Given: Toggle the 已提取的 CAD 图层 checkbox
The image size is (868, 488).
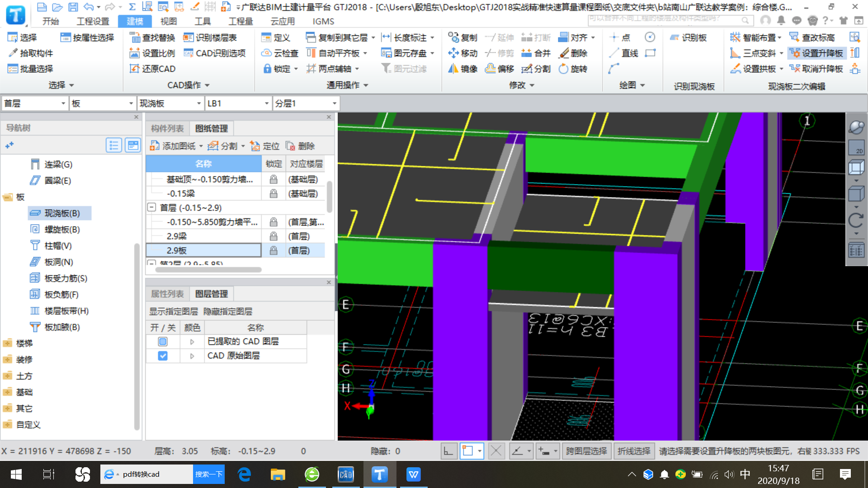Looking at the screenshot, I should [x=163, y=342].
